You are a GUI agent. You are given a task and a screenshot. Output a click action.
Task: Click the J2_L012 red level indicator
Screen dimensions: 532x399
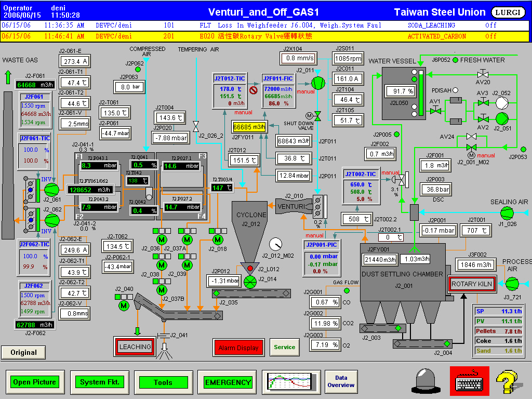tap(250, 269)
